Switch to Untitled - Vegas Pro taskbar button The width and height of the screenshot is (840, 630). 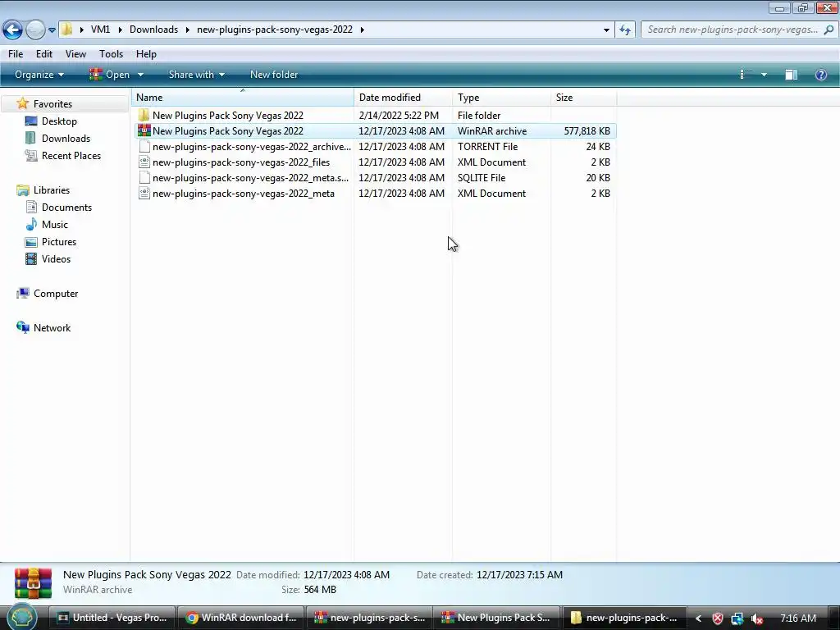(x=112, y=618)
